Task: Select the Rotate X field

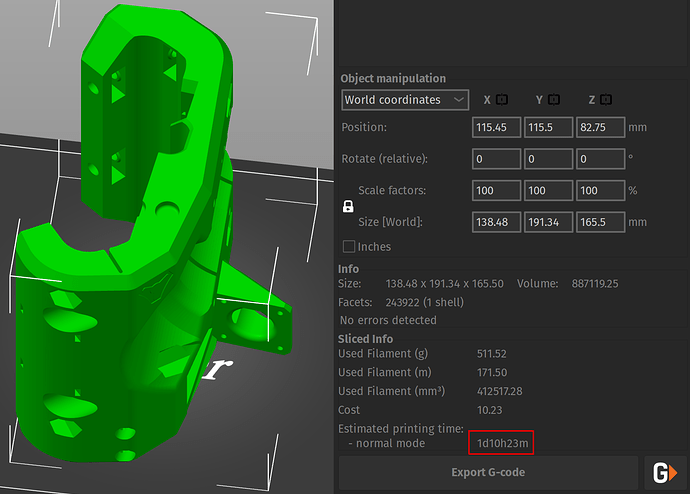Action: [496, 159]
